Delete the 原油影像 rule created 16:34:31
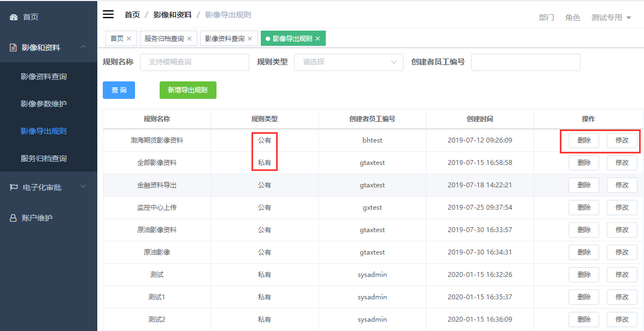This screenshot has height=331, width=644. point(584,252)
